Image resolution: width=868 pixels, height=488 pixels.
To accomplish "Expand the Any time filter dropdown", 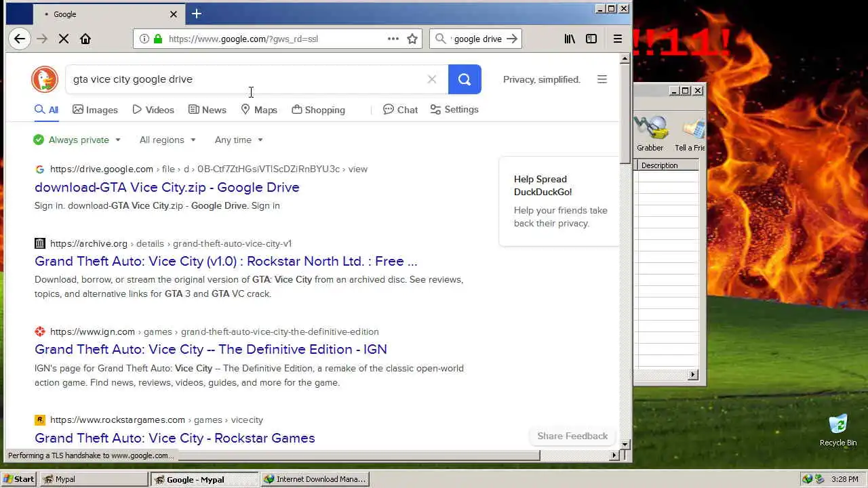I will [x=239, y=140].
